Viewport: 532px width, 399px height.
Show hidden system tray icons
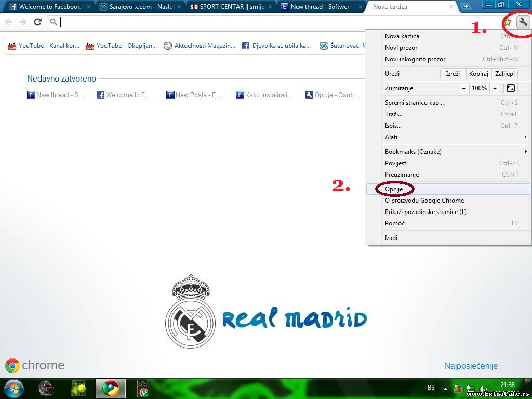[445, 389]
